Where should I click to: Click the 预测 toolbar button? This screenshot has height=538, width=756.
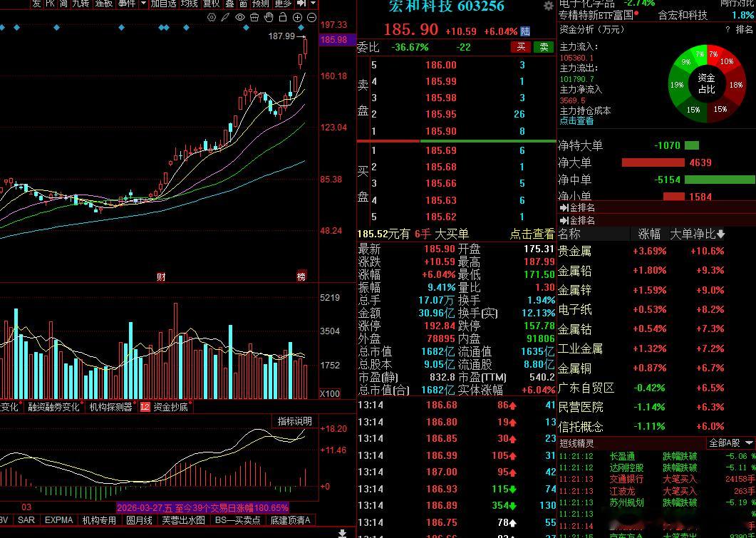[260, 4]
